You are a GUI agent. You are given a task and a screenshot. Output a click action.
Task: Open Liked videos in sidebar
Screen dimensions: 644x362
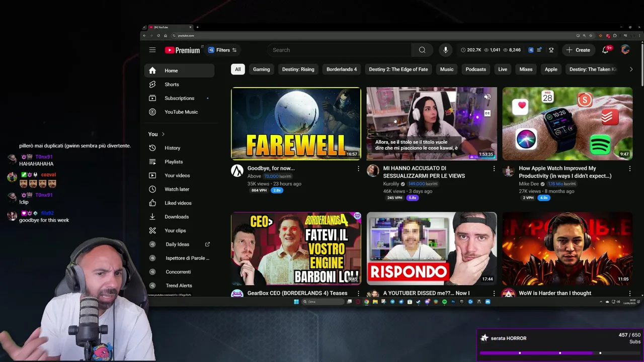(x=179, y=203)
